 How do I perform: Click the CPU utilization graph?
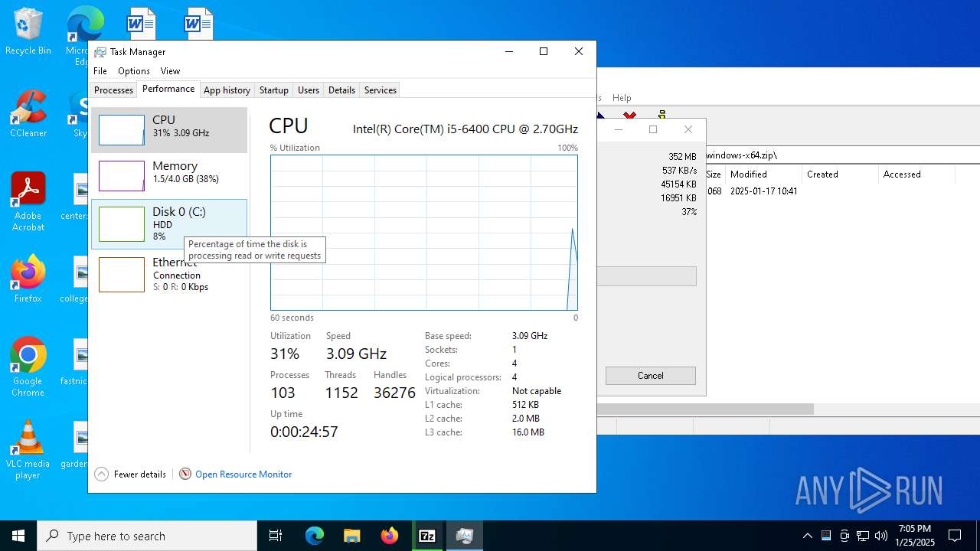(x=424, y=233)
